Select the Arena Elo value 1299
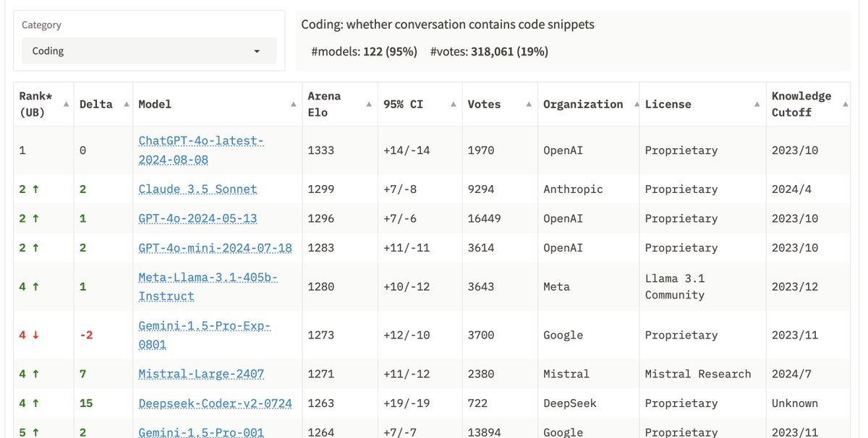Screen dimensions: 868x438 pyautogui.click(x=321, y=189)
